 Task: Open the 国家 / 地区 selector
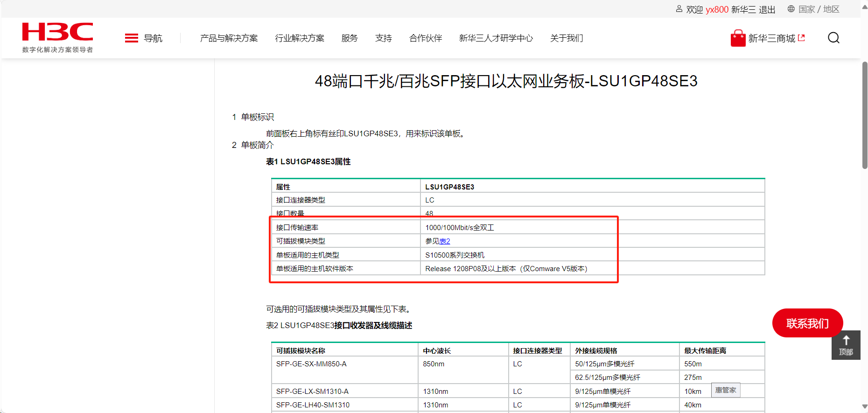[819, 9]
